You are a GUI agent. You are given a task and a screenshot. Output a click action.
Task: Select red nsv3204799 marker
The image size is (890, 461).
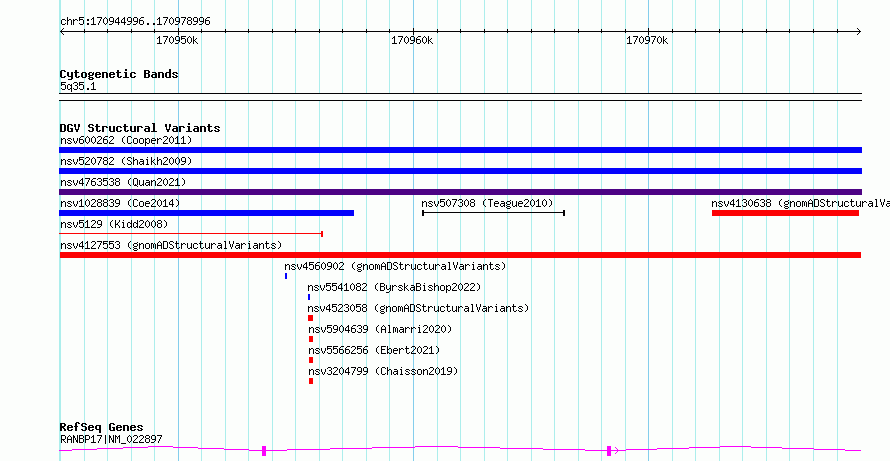[x=311, y=381]
